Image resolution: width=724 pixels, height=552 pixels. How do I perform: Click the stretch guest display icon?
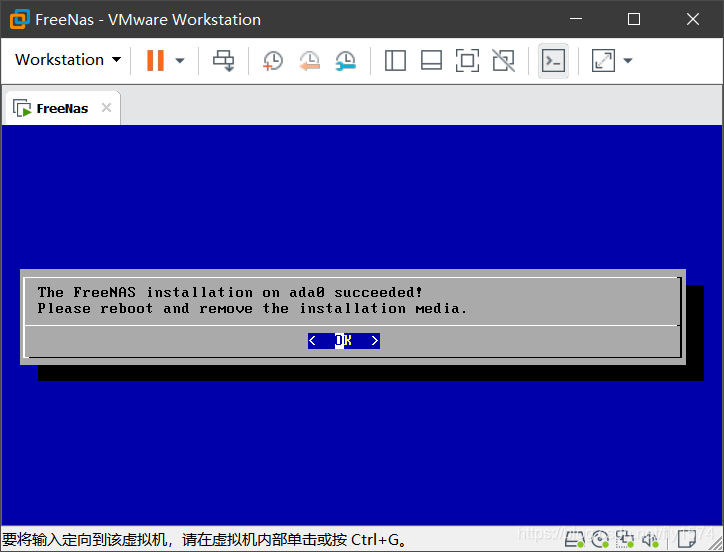pos(603,61)
